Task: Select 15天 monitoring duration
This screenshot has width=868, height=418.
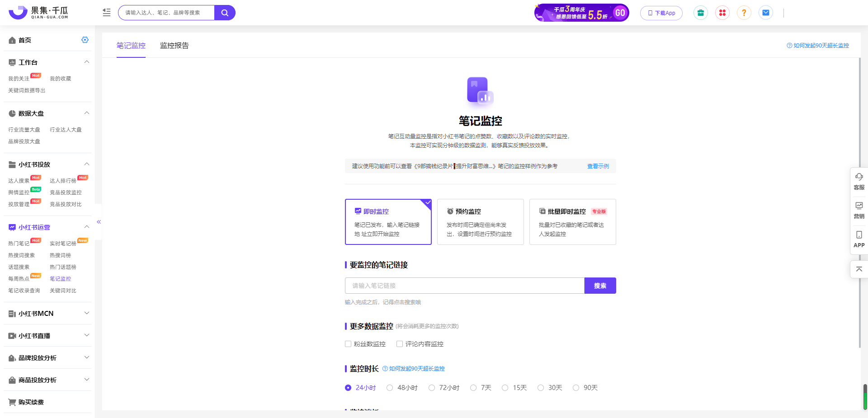Action: point(505,388)
